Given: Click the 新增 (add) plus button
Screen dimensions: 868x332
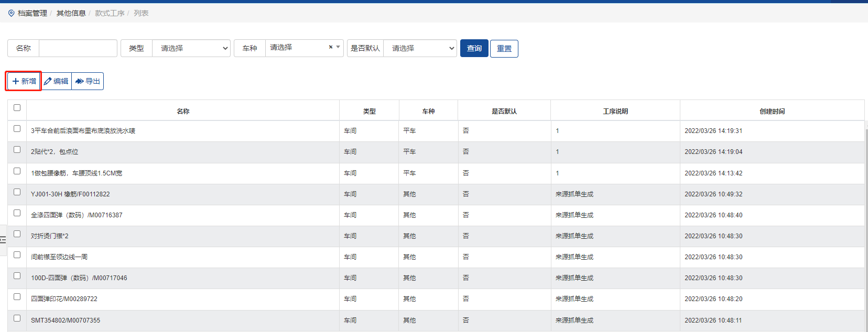Looking at the screenshot, I should (24, 81).
